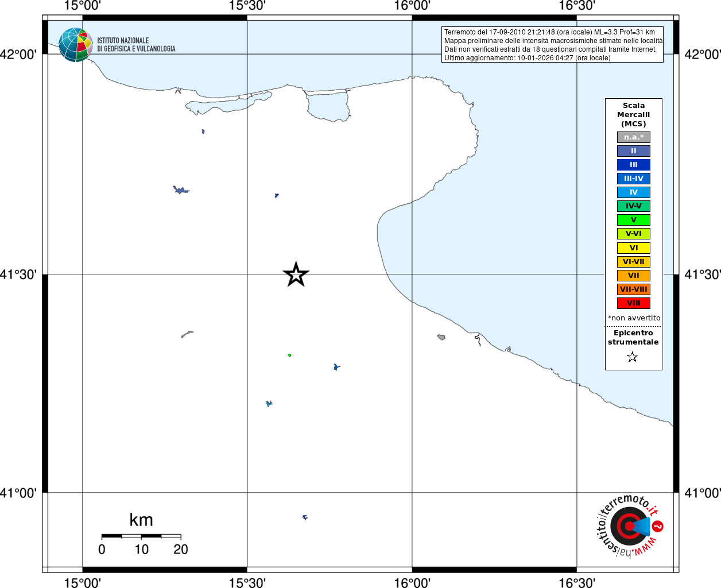Select the VII-VIII legend swatch
Image resolution: width=721 pixels, height=588 pixels.
[x=634, y=289]
